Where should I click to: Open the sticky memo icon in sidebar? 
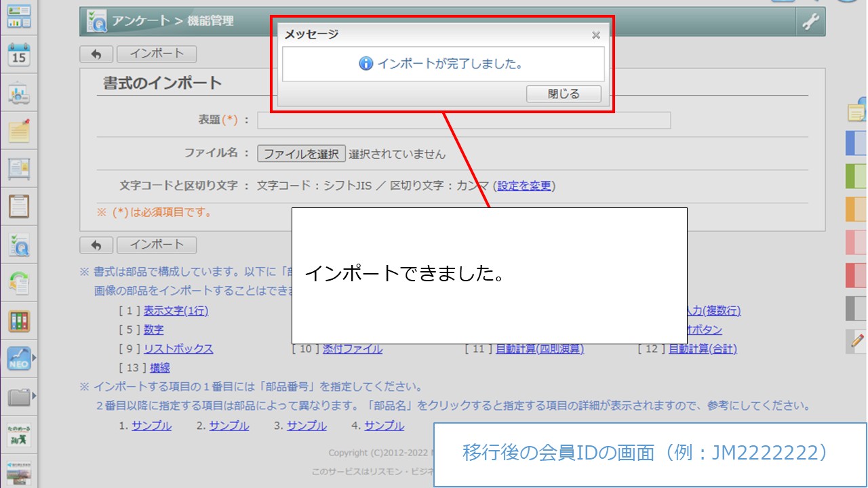coord(19,130)
